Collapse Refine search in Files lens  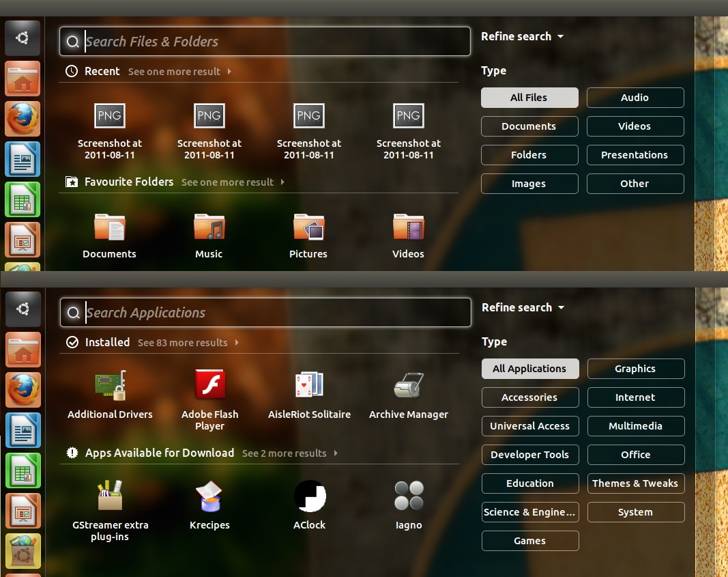coord(523,37)
